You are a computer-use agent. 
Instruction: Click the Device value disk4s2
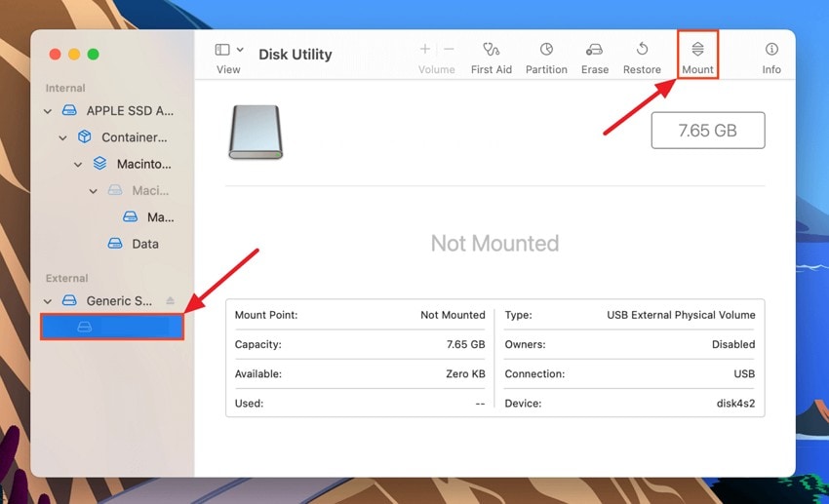735,403
